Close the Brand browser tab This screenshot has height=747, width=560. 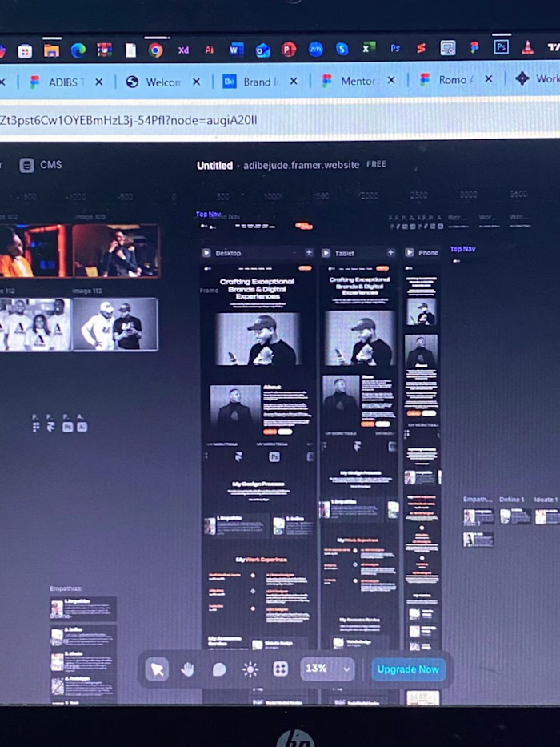pyautogui.click(x=294, y=82)
